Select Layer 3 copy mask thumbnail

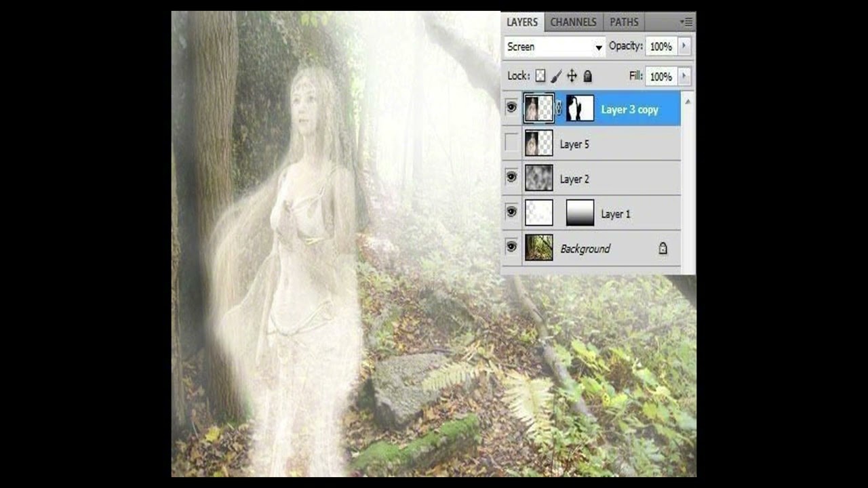(x=580, y=108)
